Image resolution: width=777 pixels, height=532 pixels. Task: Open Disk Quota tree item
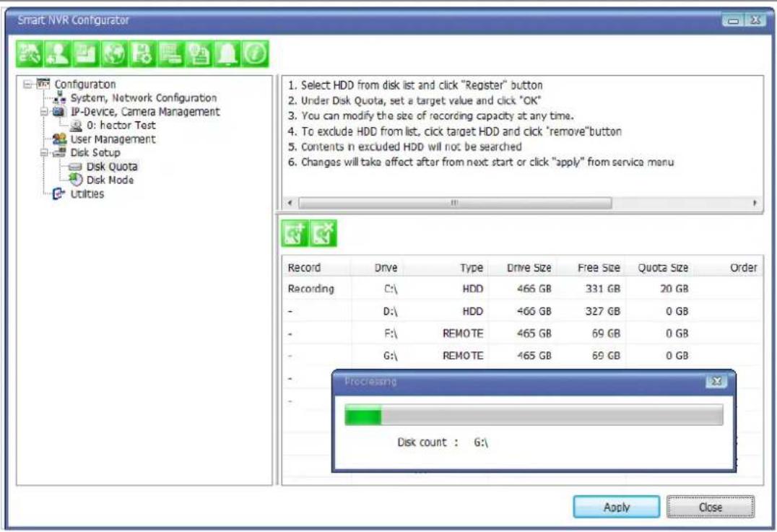(x=112, y=167)
